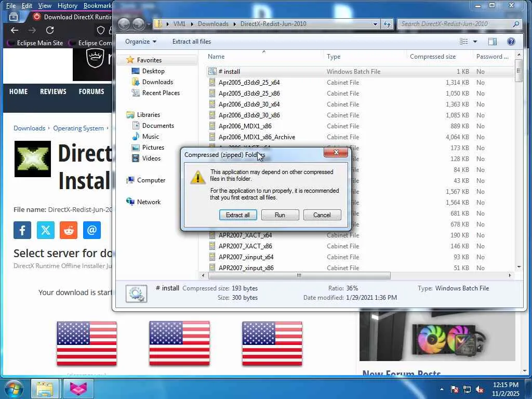Click FORUMS in website navigation
Screen dimensions: 532x399
point(91,91)
